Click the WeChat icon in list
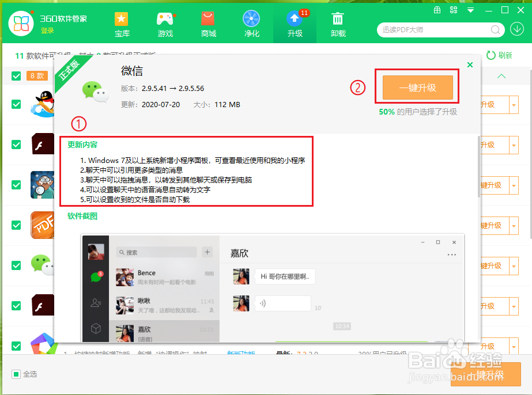This screenshot has width=532, height=395. 43,264
